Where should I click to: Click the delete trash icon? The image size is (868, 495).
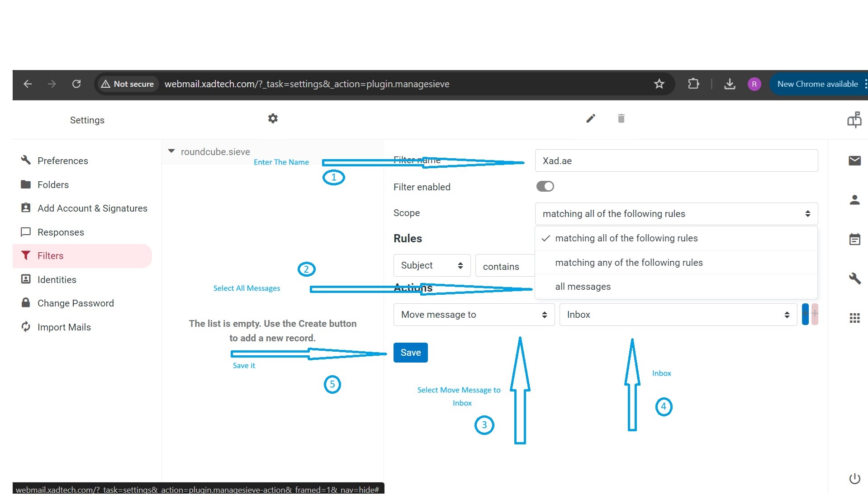[621, 118]
